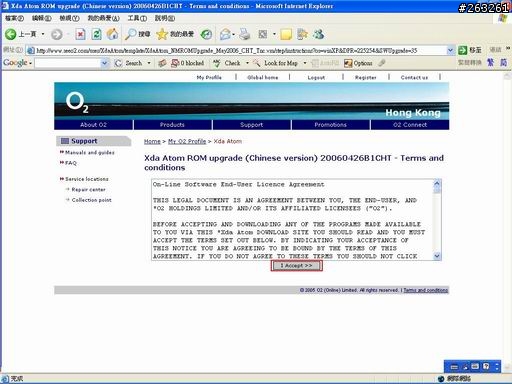512x384 pixels.
Task: Open Edit icon dropdown arrow
Action: pyautogui.click(x=274, y=34)
